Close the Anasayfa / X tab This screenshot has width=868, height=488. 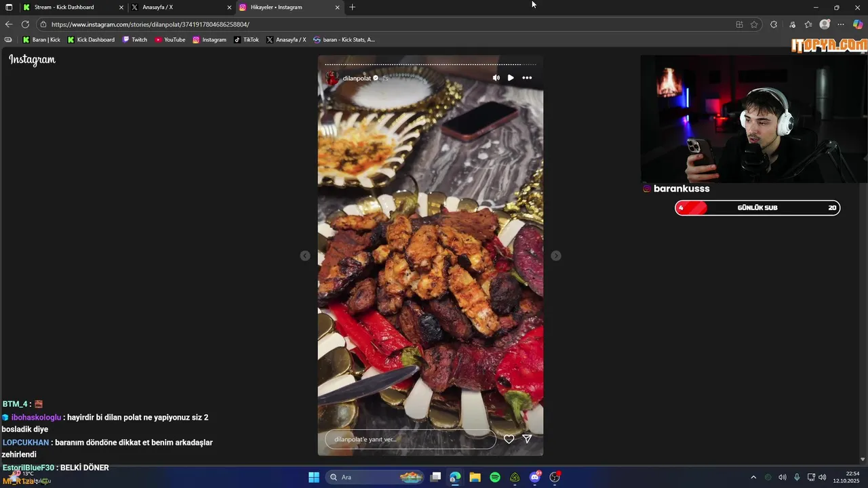pos(229,7)
